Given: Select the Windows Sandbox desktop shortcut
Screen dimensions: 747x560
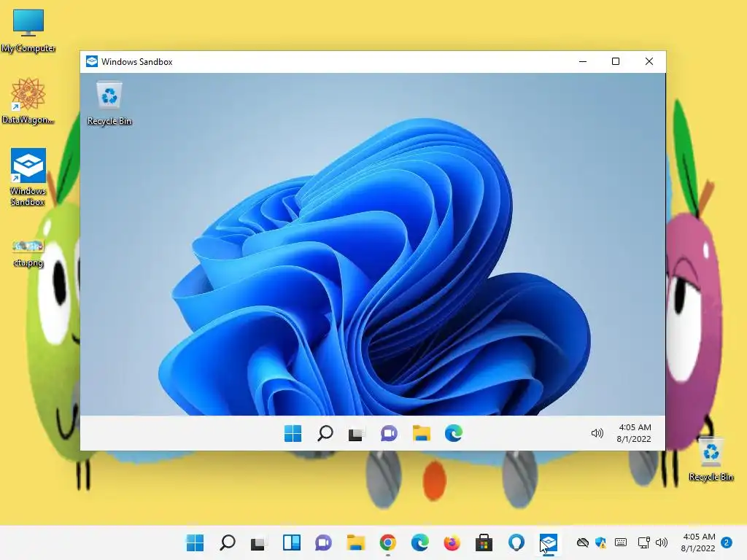Looking at the screenshot, I should tap(28, 176).
